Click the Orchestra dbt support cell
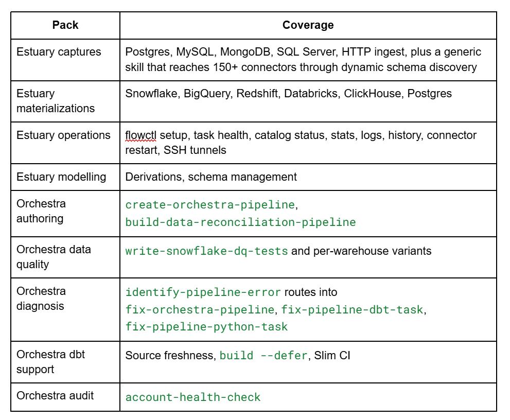This screenshot has width=510, height=420. tap(65, 362)
